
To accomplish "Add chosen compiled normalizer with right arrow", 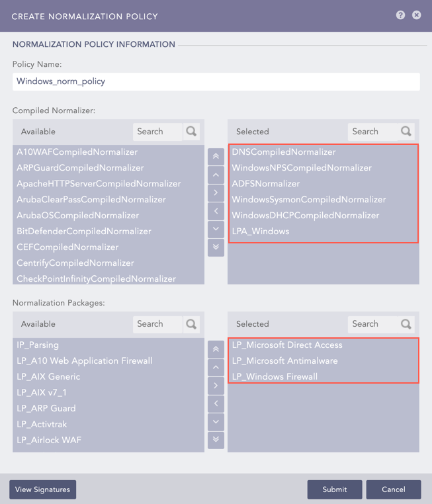I will point(216,192).
